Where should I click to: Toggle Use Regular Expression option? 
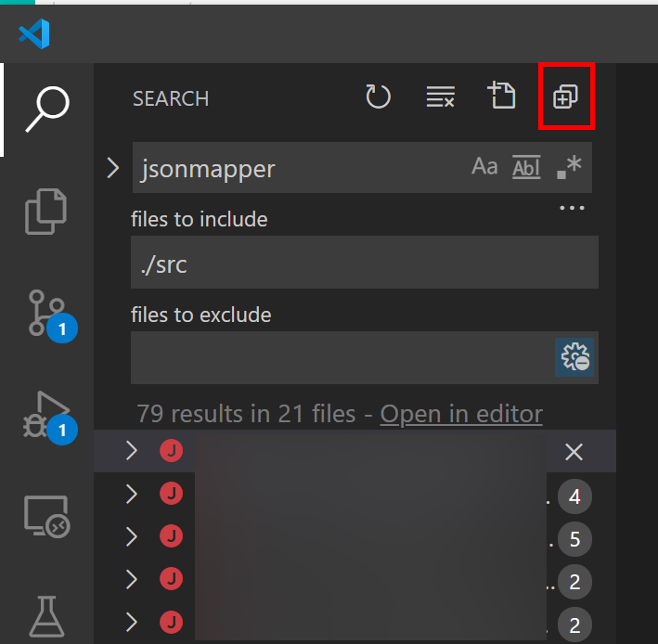point(569,167)
